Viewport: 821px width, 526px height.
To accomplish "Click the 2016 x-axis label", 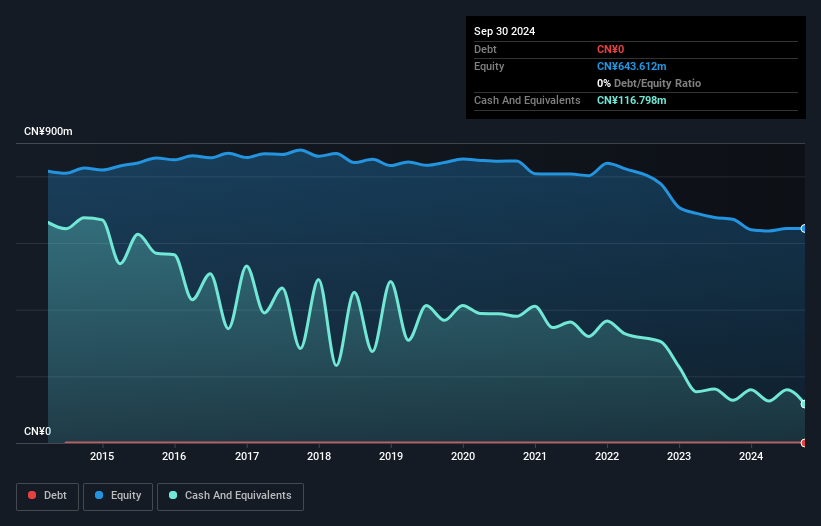I will [x=174, y=456].
